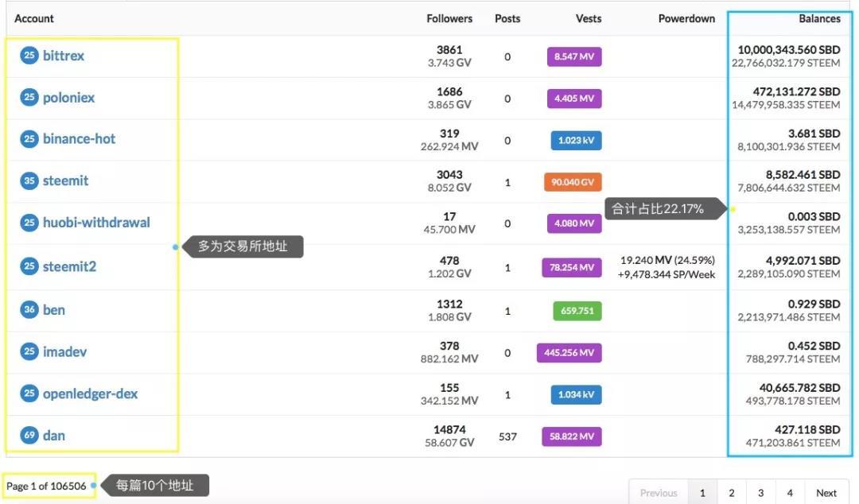This screenshot has width=859, height=504.
Task: Click dan's 14874 followers count
Action: pyautogui.click(x=449, y=429)
